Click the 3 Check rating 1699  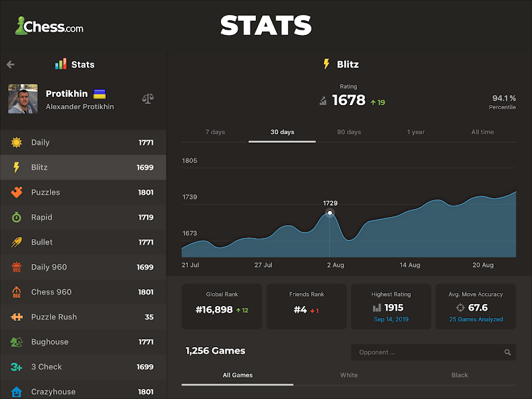coord(145,367)
